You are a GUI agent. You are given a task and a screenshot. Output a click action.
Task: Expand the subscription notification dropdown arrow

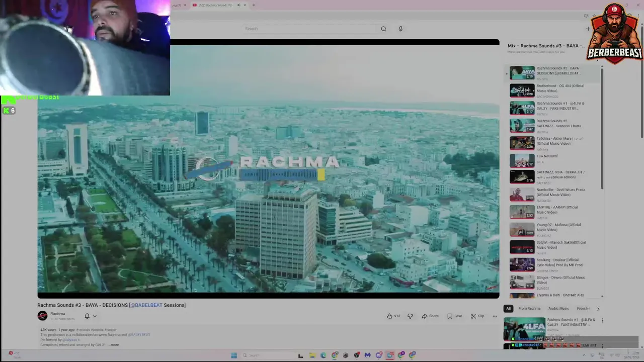(x=95, y=316)
